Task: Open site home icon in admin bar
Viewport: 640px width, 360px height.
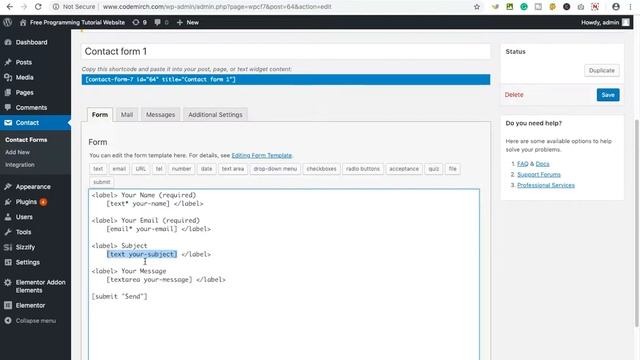Action: click(23, 22)
